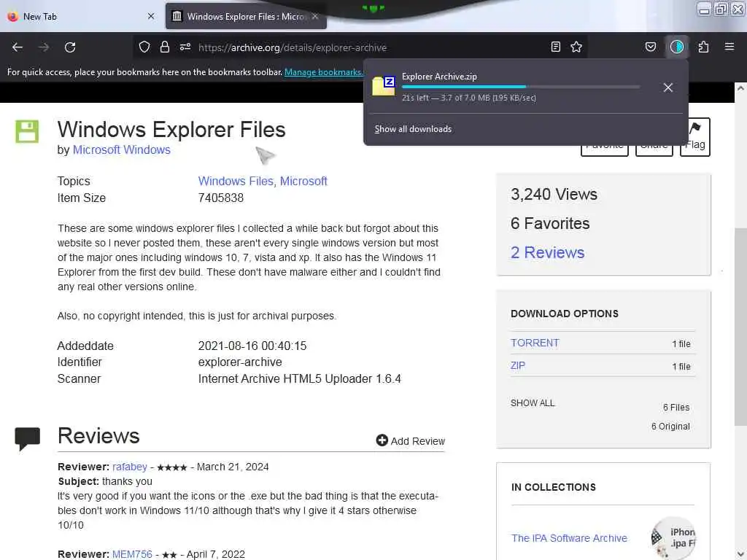Close the Explorer Archive.zip download item

(668, 87)
